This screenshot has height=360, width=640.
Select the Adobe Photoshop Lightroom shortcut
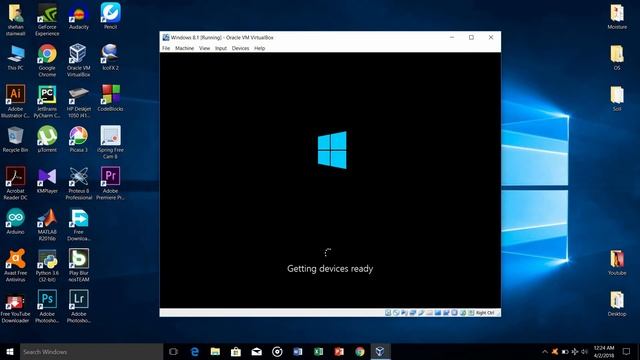pos(78,307)
